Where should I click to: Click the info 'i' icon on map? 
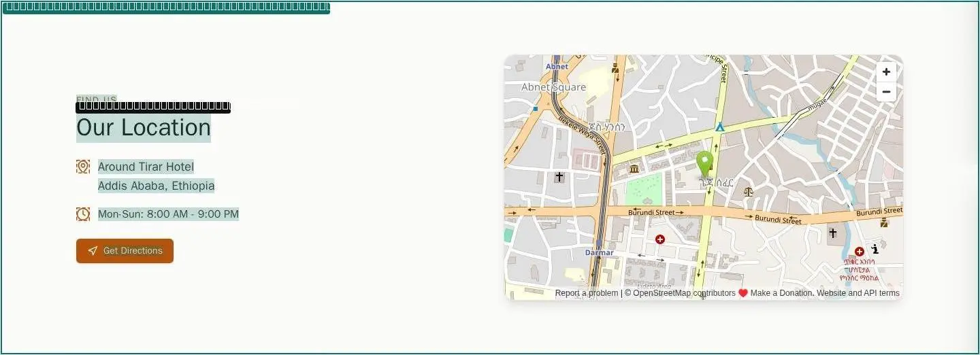coord(875,249)
